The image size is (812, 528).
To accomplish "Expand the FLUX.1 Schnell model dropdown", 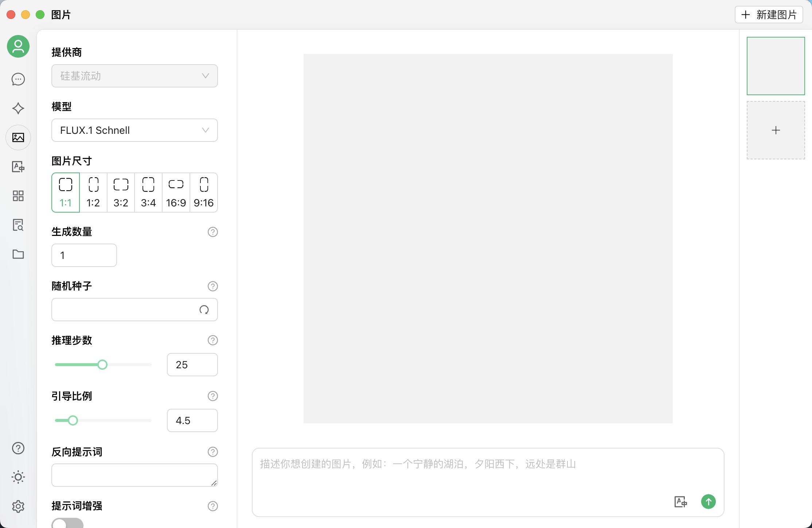I will (134, 130).
